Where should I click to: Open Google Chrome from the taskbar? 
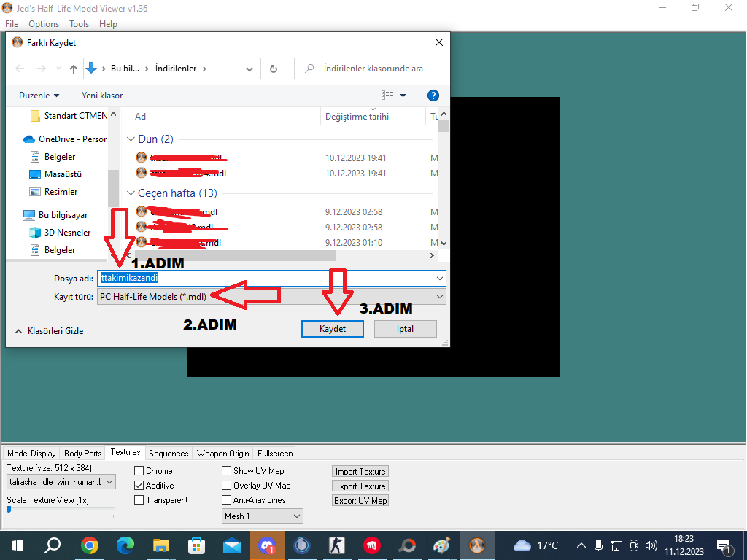point(90,545)
